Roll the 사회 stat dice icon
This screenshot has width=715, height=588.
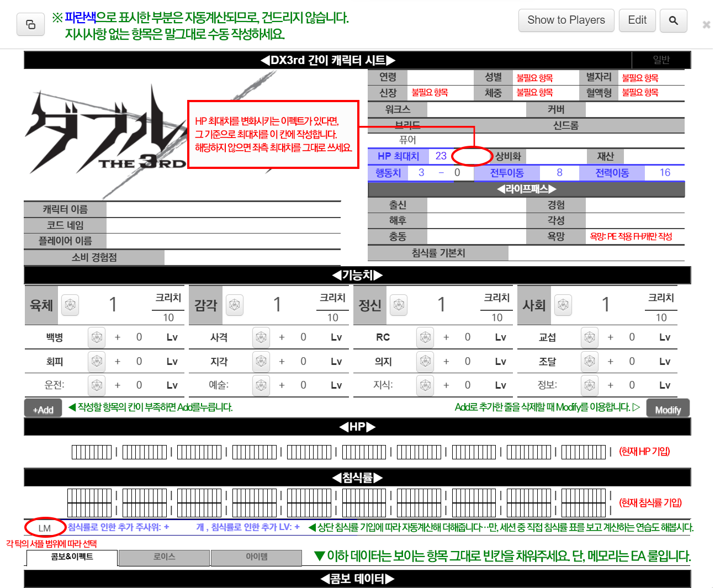[x=563, y=305]
